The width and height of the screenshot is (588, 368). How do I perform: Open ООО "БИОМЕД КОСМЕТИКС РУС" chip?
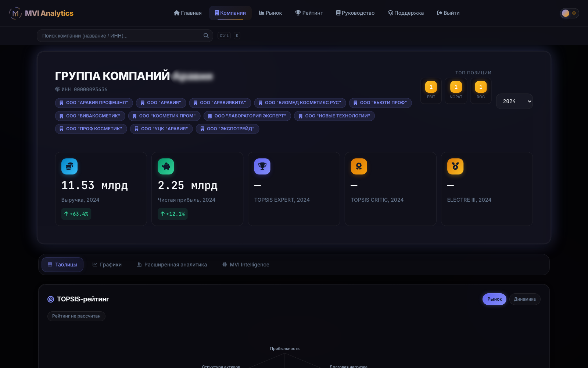pyautogui.click(x=300, y=103)
